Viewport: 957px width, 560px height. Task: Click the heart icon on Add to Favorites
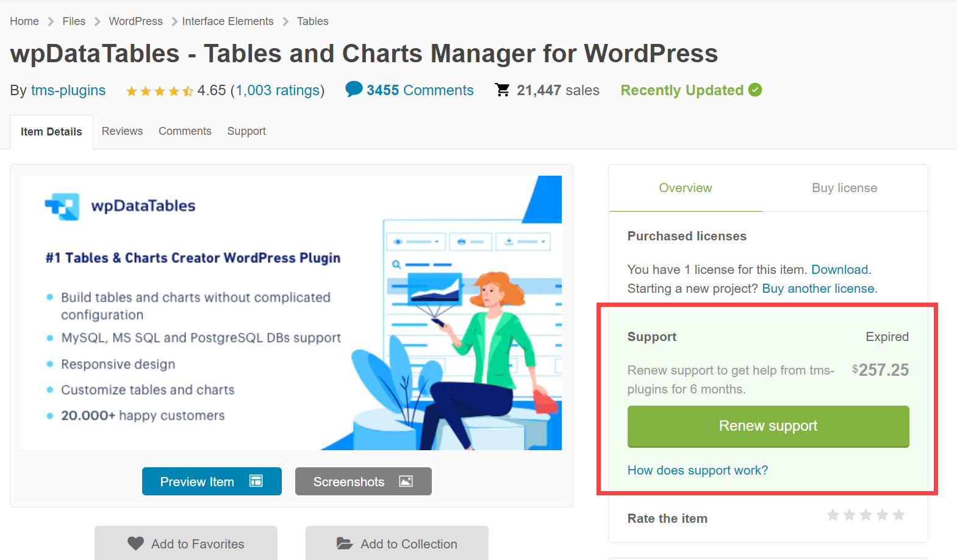(135, 544)
